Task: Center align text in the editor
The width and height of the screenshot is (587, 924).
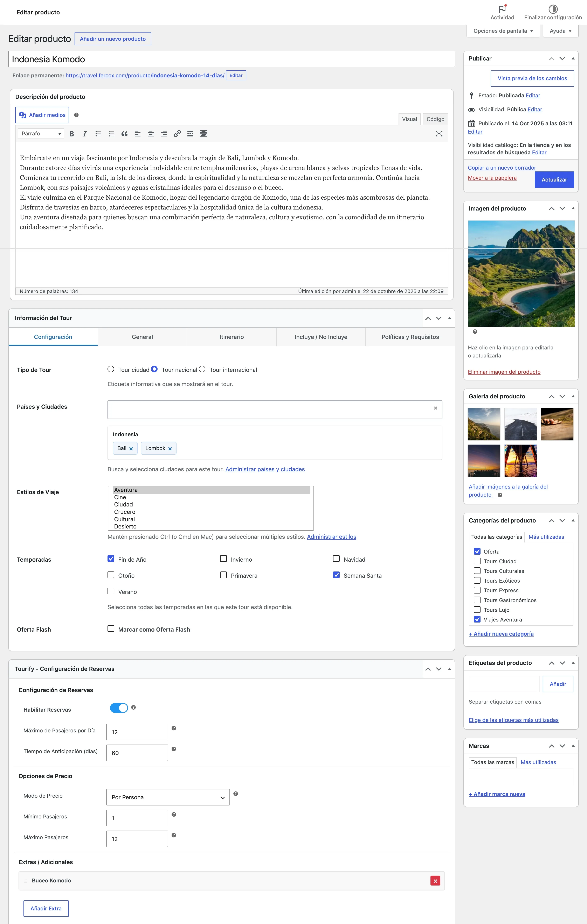Action: coord(151,134)
